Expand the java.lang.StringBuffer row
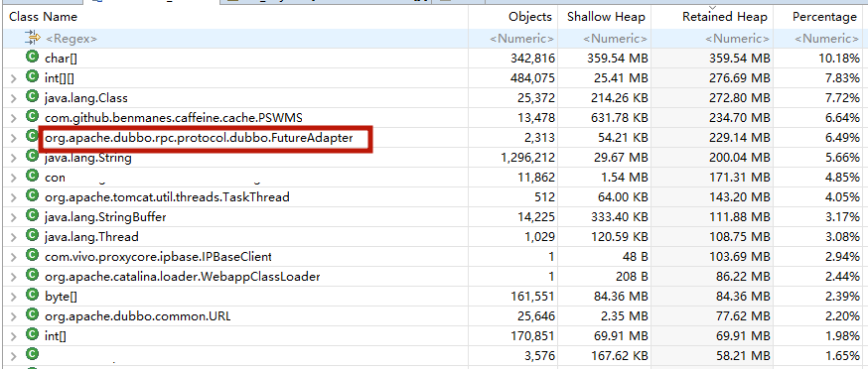The width and height of the screenshot is (868, 369). (x=14, y=217)
